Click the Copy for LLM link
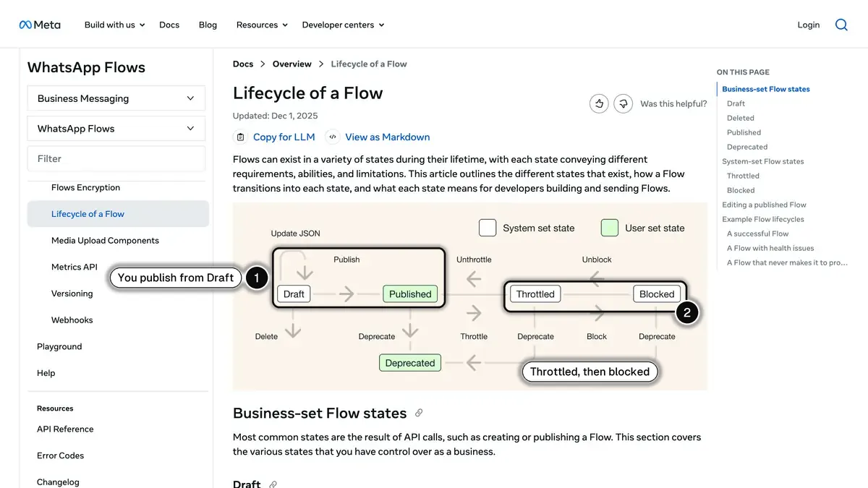This screenshot has width=868, height=488. [x=284, y=137]
